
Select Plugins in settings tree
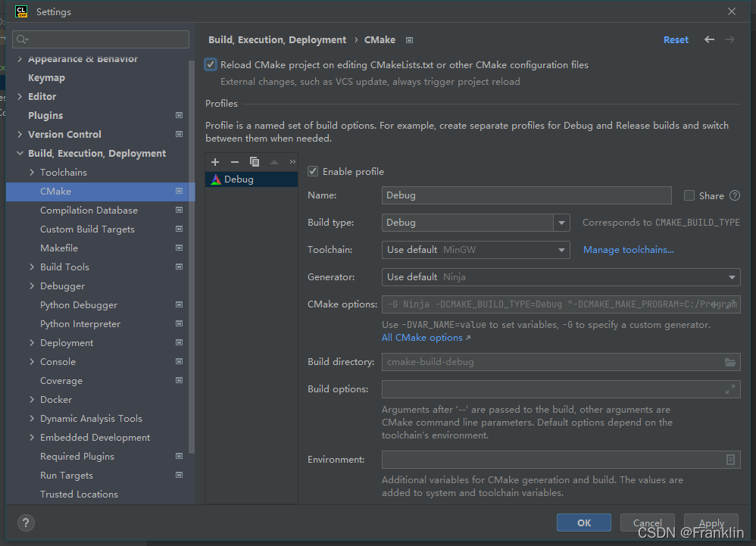pos(45,116)
